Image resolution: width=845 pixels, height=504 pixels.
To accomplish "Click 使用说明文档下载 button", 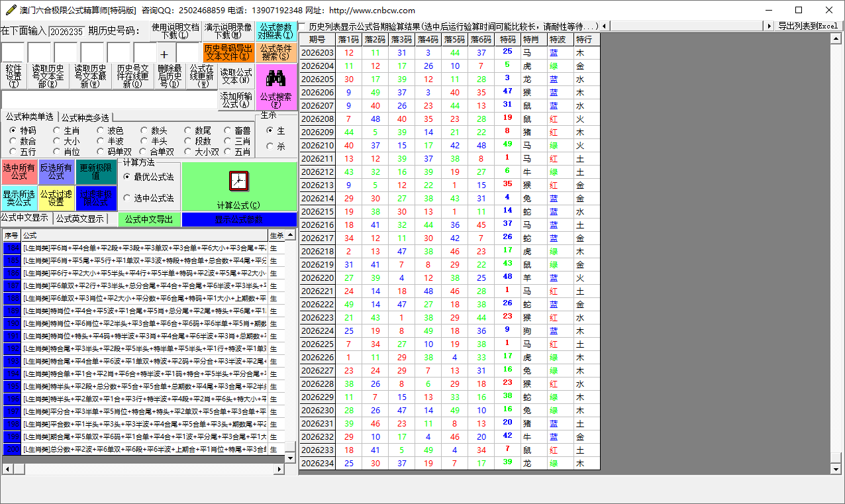I will click(x=175, y=31).
